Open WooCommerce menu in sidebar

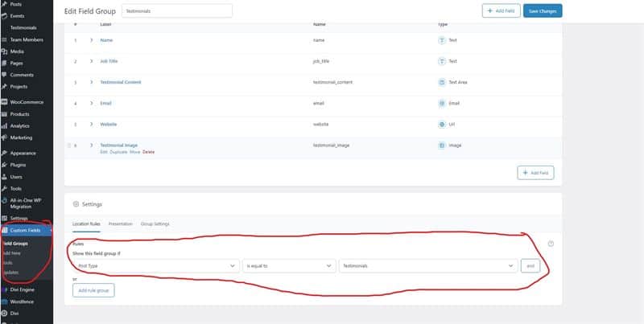[27, 102]
